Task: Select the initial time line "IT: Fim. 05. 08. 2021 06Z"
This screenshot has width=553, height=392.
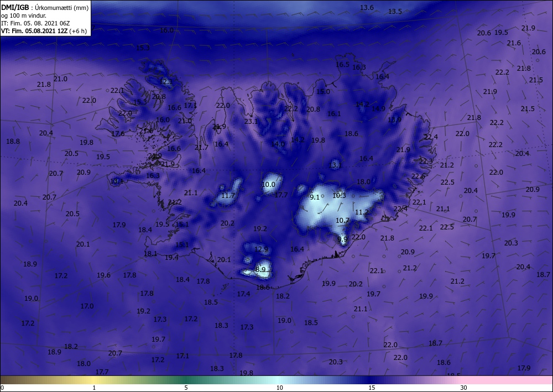Action: (35, 23)
